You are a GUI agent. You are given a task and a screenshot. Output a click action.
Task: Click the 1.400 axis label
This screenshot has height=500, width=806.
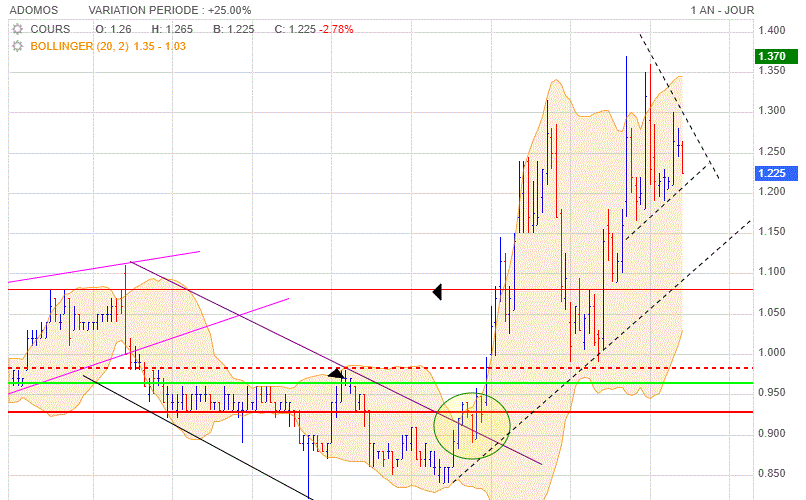pos(772,30)
